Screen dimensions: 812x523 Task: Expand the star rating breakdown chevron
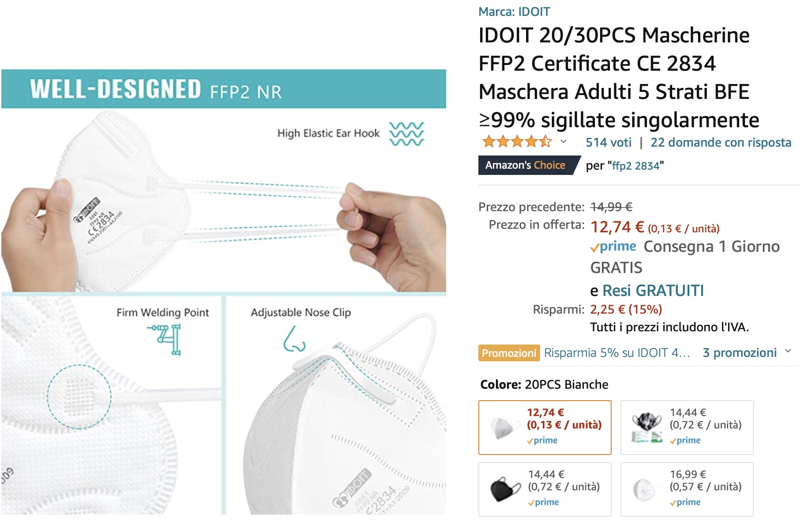[x=563, y=142]
